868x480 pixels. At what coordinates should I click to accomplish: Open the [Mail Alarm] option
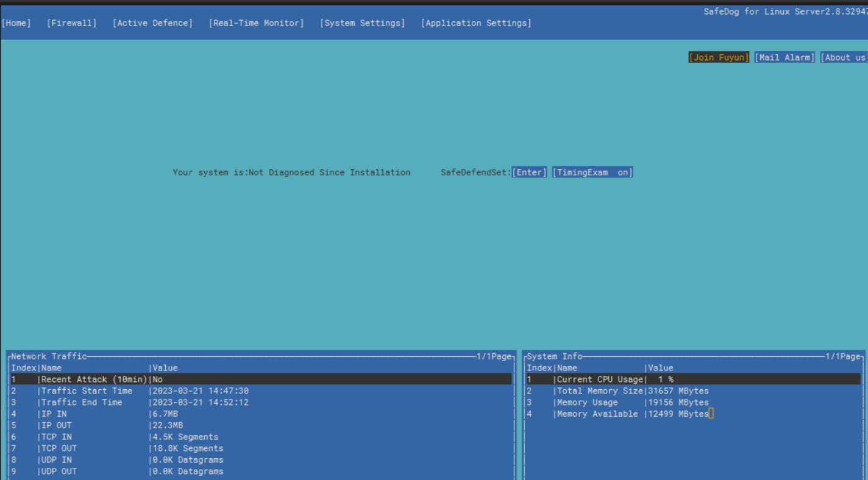pos(784,57)
